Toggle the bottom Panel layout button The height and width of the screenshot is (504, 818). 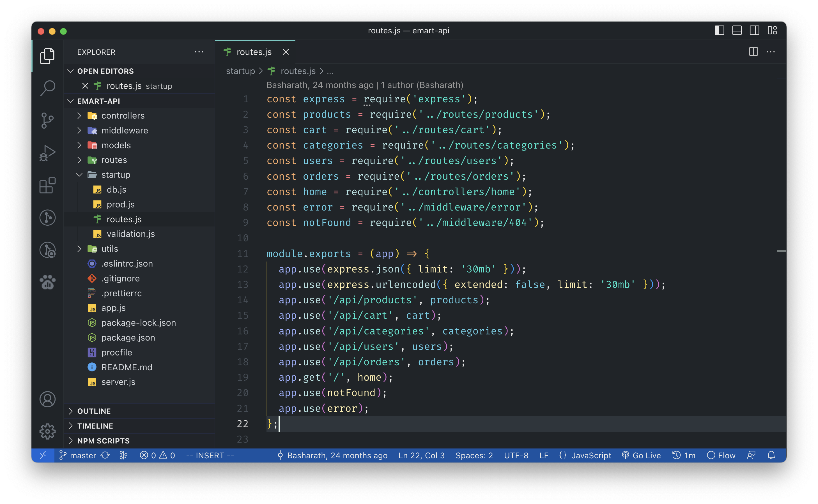tap(737, 31)
